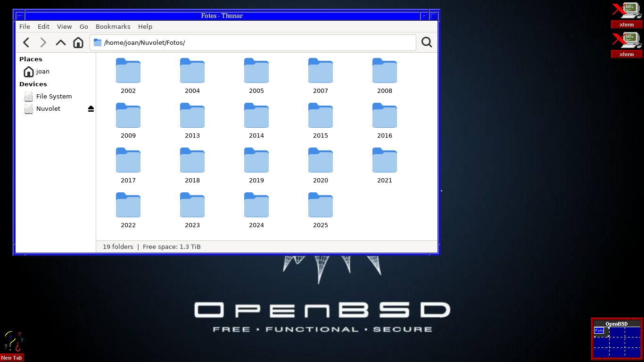The image size is (644, 362).
Task: Go back with the left arrow button
Action: point(26,42)
